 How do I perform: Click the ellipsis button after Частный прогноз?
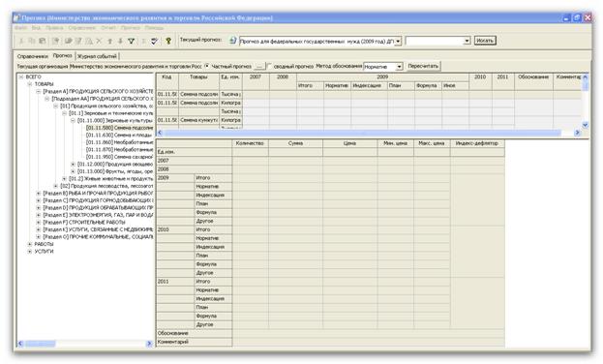click(x=259, y=67)
